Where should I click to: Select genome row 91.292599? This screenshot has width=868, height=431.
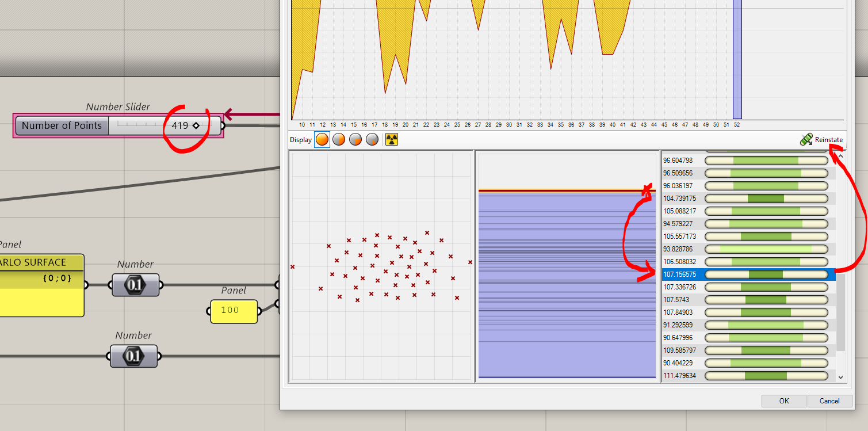point(748,325)
